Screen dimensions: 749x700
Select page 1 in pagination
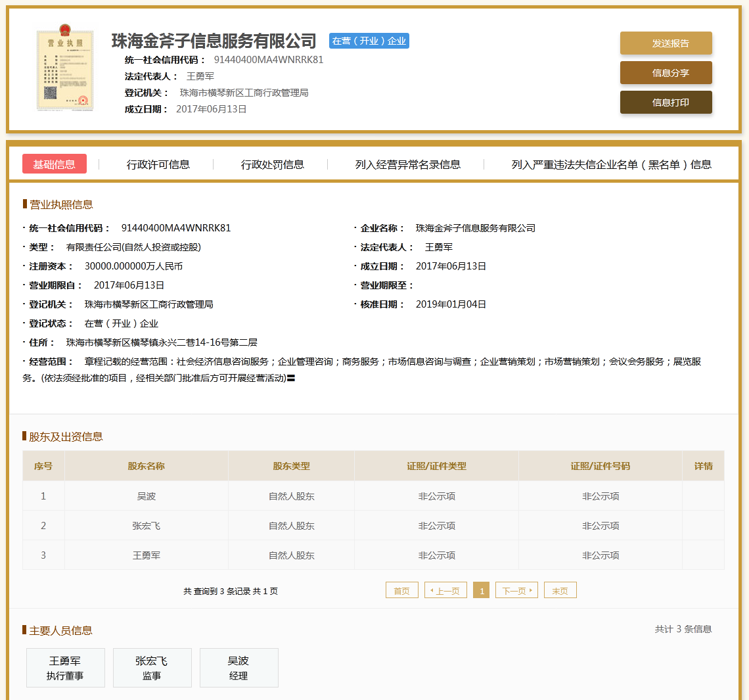pos(482,590)
